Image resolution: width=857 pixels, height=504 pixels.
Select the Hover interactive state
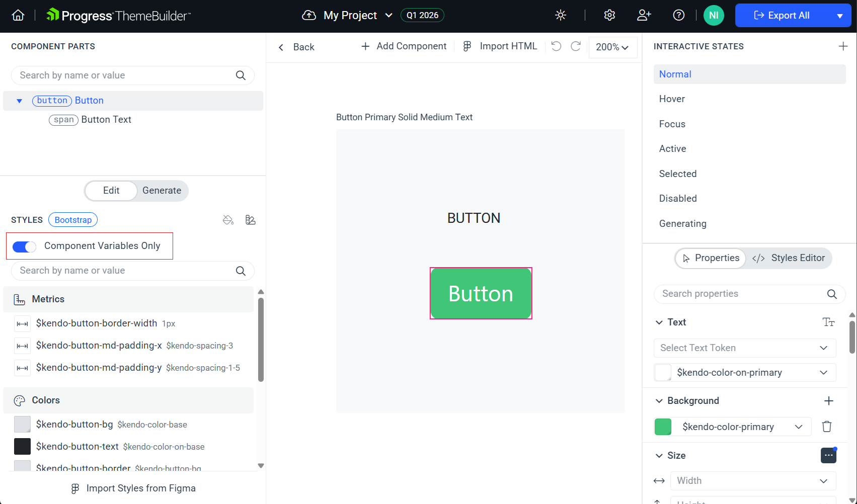(x=672, y=99)
